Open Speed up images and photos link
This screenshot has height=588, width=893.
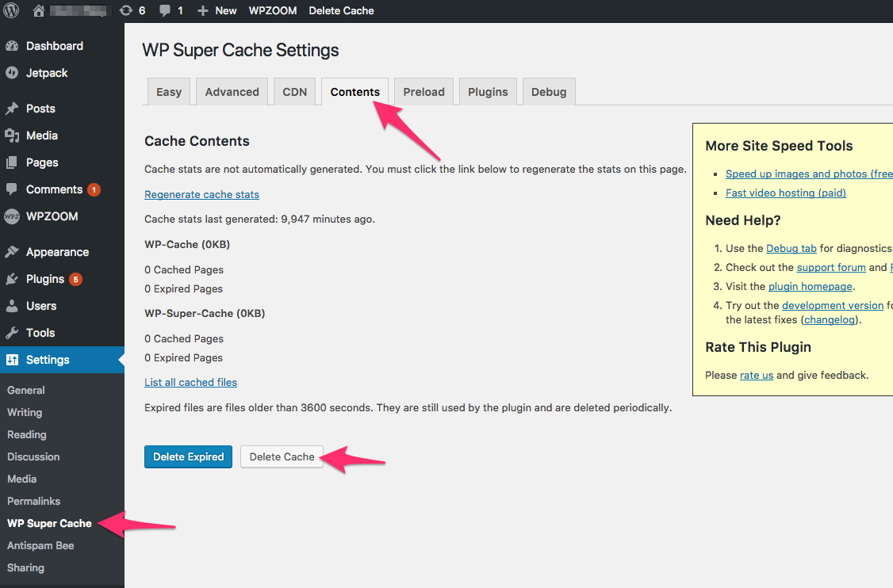tap(809, 174)
